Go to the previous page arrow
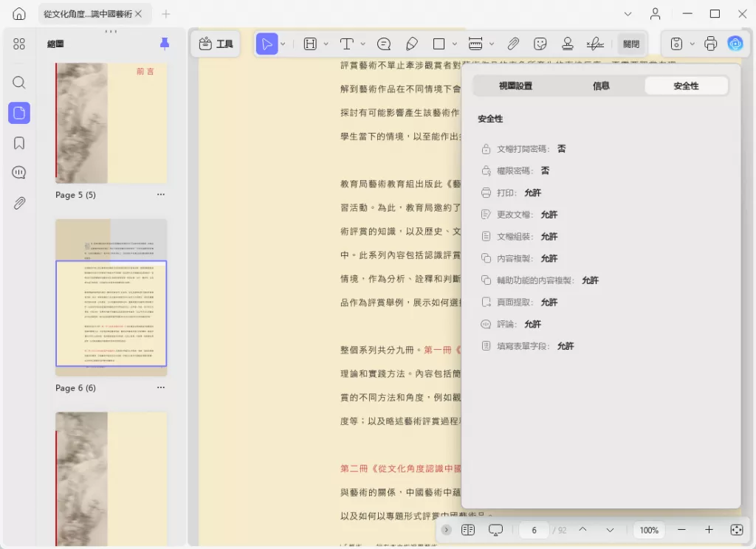 pos(583,529)
